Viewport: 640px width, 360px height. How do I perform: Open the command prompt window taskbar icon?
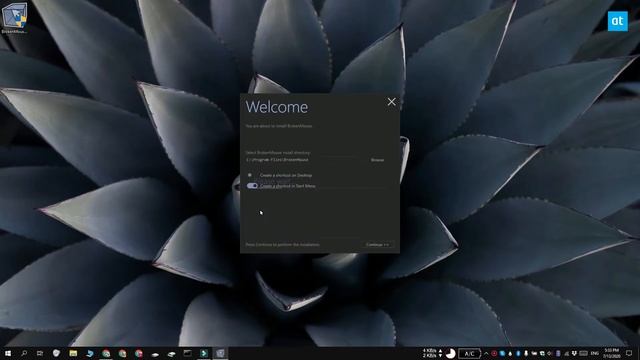187,353
